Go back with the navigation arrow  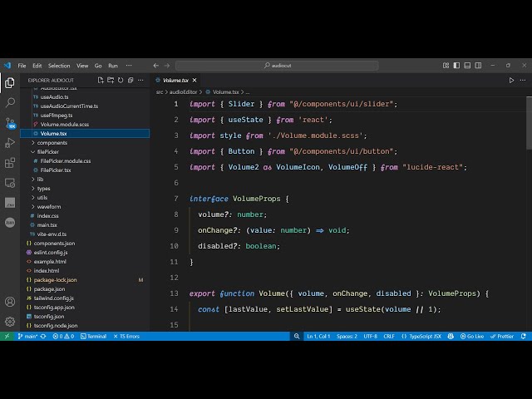[x=156, y=66]
